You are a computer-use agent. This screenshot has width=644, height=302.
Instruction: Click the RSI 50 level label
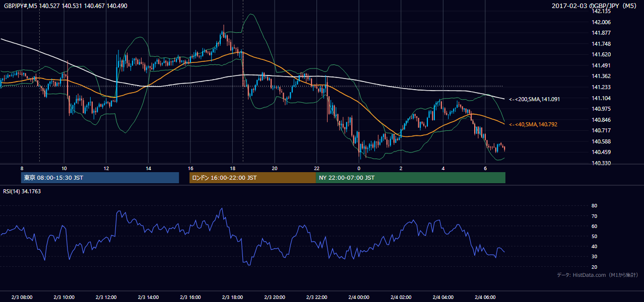point(594,236)
